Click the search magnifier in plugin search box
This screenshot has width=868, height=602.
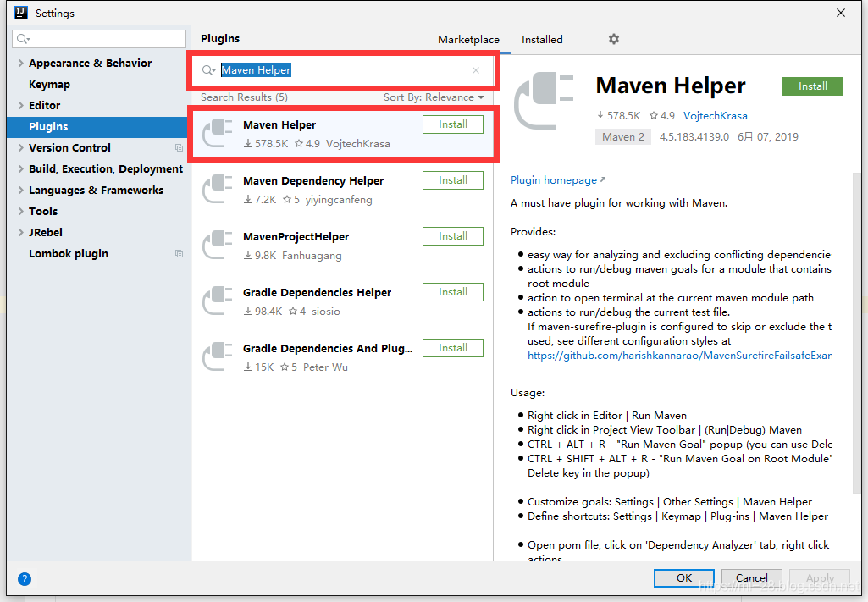point(208,70)
